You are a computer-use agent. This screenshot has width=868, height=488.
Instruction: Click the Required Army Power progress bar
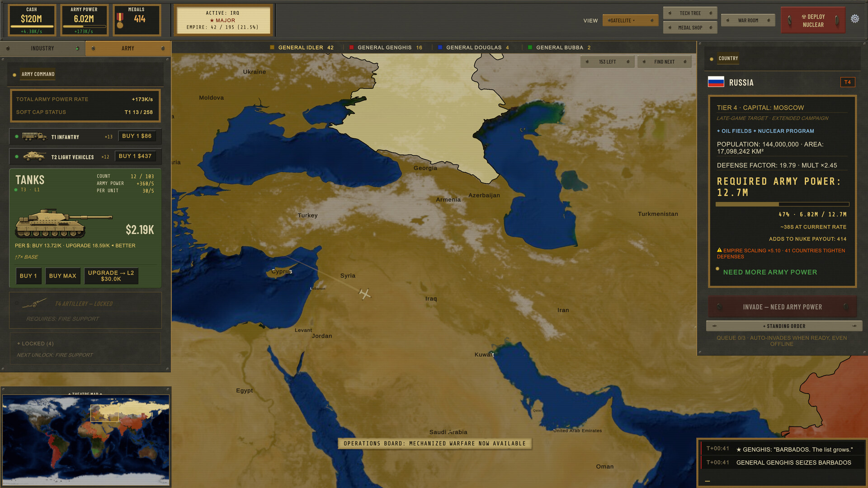click(x=782, y=204)
